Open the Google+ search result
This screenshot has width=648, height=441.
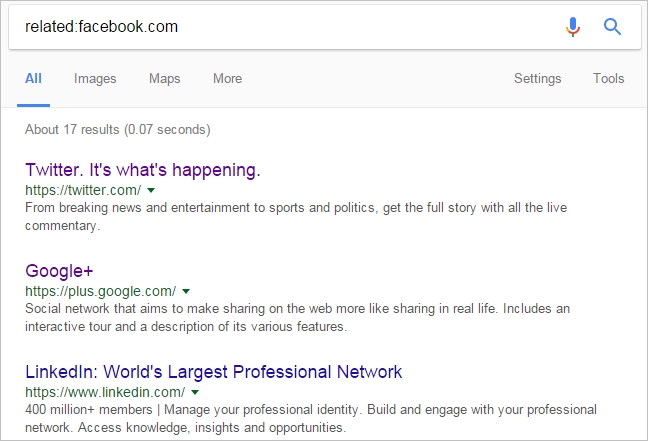59,271
